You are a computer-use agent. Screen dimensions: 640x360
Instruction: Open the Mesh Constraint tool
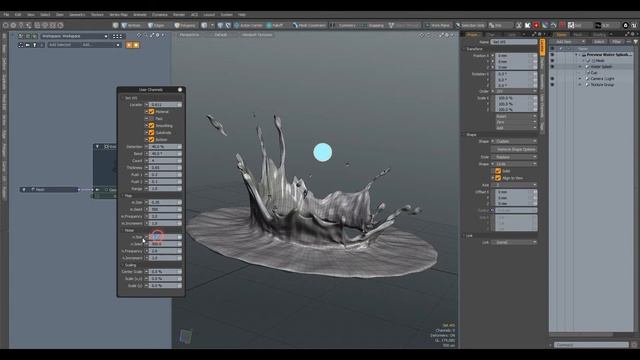309,25
